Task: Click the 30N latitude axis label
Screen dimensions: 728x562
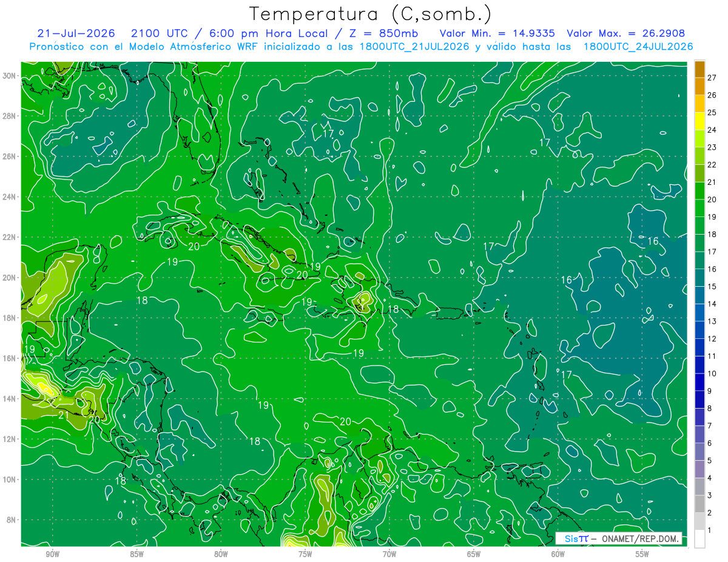Action: tap(9, 76)
